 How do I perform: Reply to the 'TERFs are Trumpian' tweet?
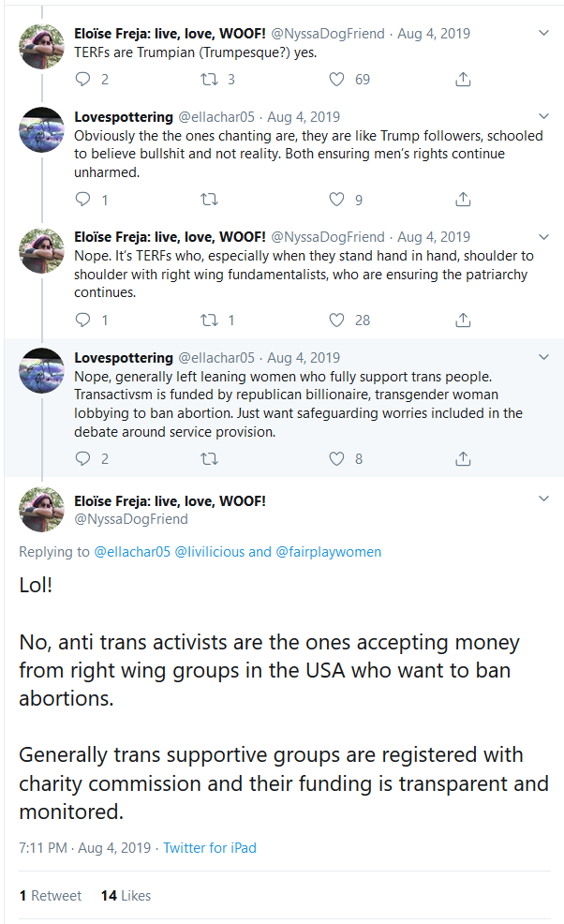(82, 80)
